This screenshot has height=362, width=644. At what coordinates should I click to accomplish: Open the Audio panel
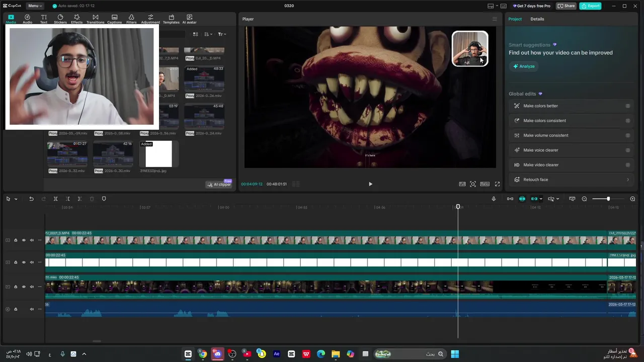pyautogui.click(x=27, y=19)
